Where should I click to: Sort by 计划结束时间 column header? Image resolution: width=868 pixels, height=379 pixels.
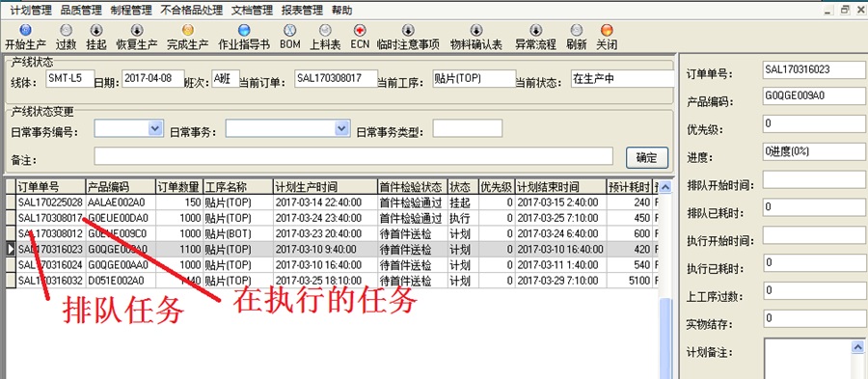(560, 186)
